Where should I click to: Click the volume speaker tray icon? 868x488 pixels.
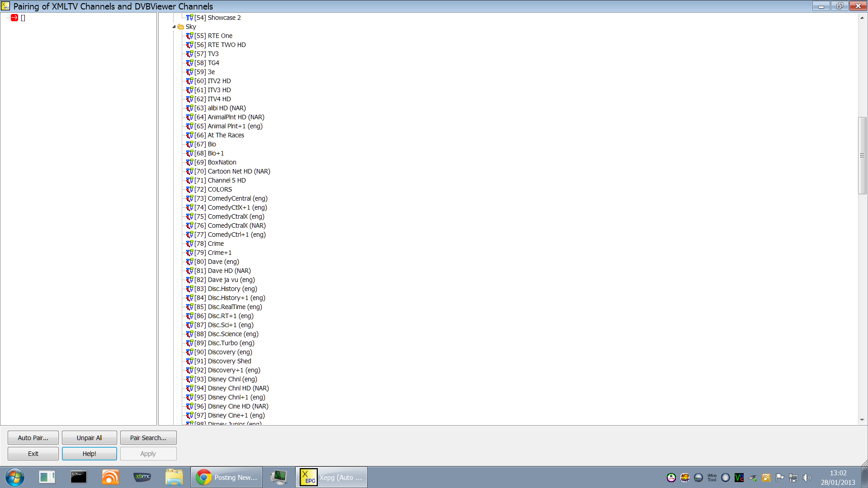pyautogui.click(x=807, y=478)
